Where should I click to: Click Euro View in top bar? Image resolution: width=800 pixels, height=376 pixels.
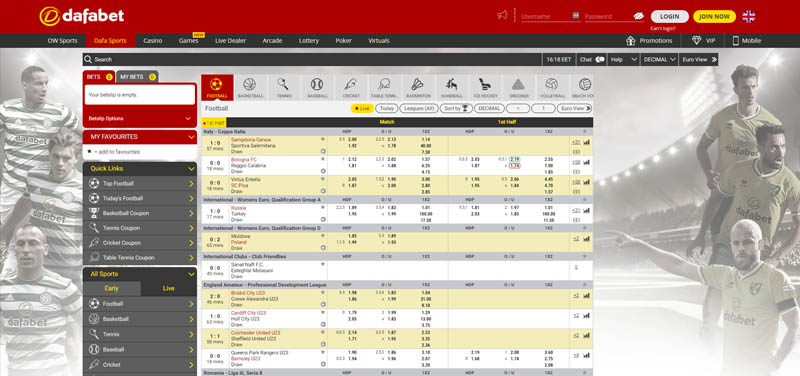(x=699, y=59)
